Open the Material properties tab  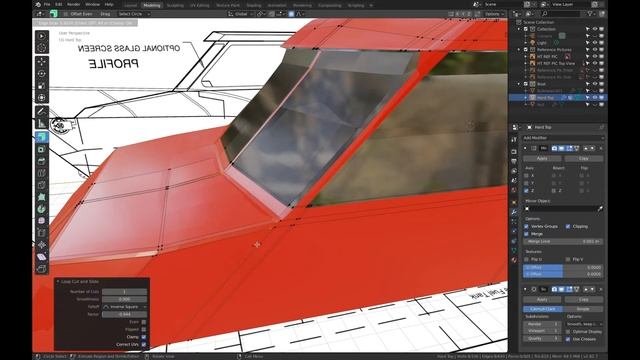click(x=514, y=260)
